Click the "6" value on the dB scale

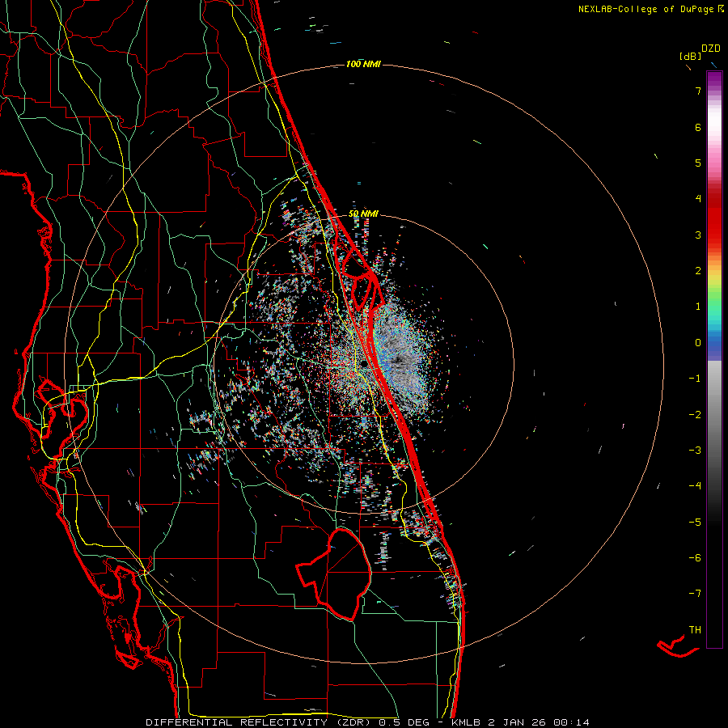point(698,127)
